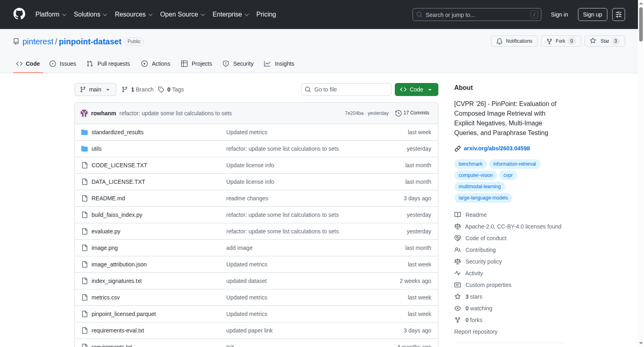644x347 pixels.
Task: Click the people icon beside Contributing
Action: (458, 250)
